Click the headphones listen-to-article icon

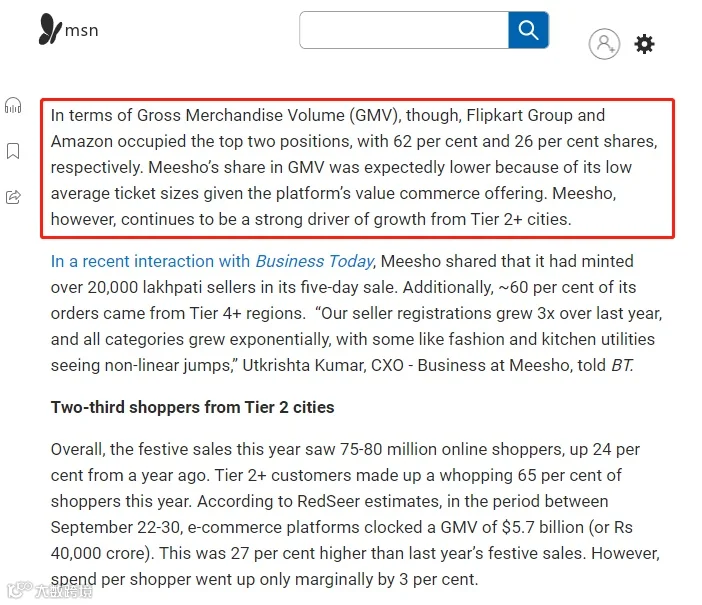[x=13, y=106]
